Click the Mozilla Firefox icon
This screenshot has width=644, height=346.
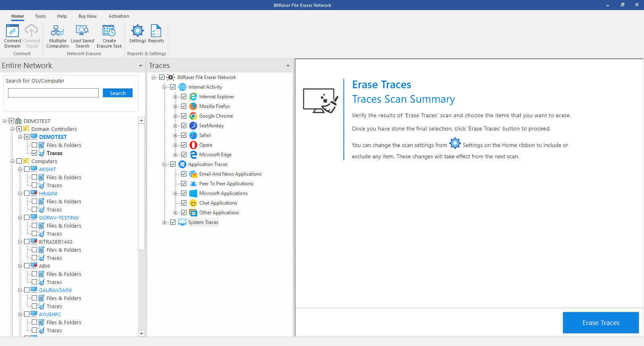tap(193, 106)
